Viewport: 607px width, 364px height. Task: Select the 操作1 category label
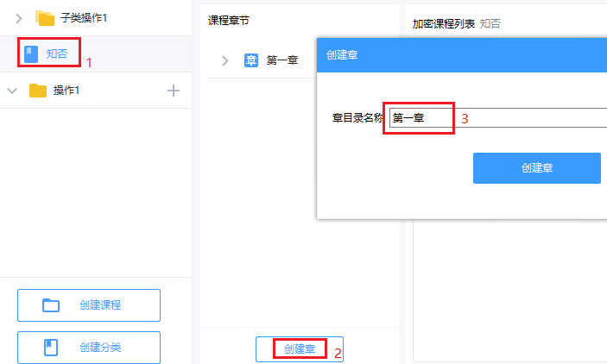click(x=66, y=91)
